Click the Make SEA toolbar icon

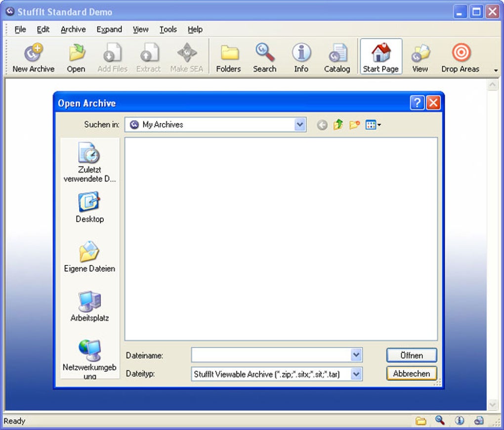[x=187, y=57]
